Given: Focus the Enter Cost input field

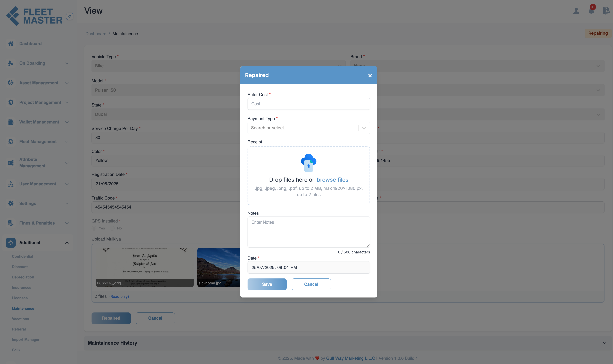Looking at the screenshot, I should pos(309,104).
